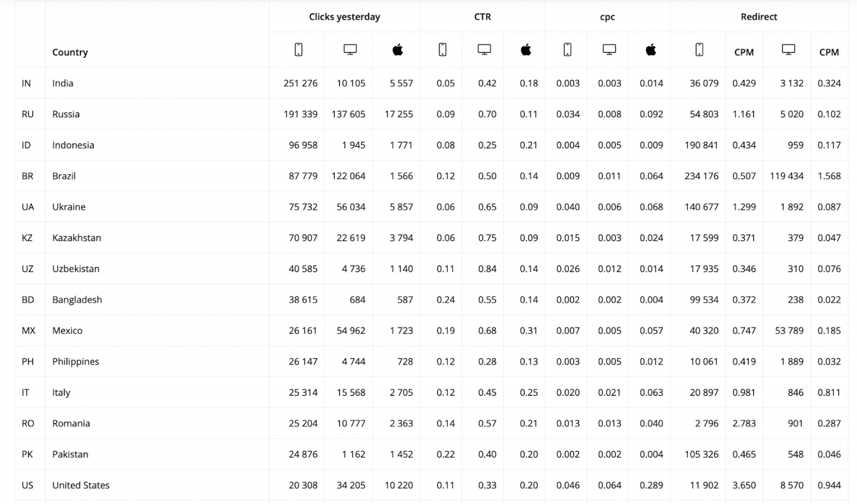The height and width of the screenshot is (504, 857).
Task: Click desktop icon under cpc header
Action: 609,50
